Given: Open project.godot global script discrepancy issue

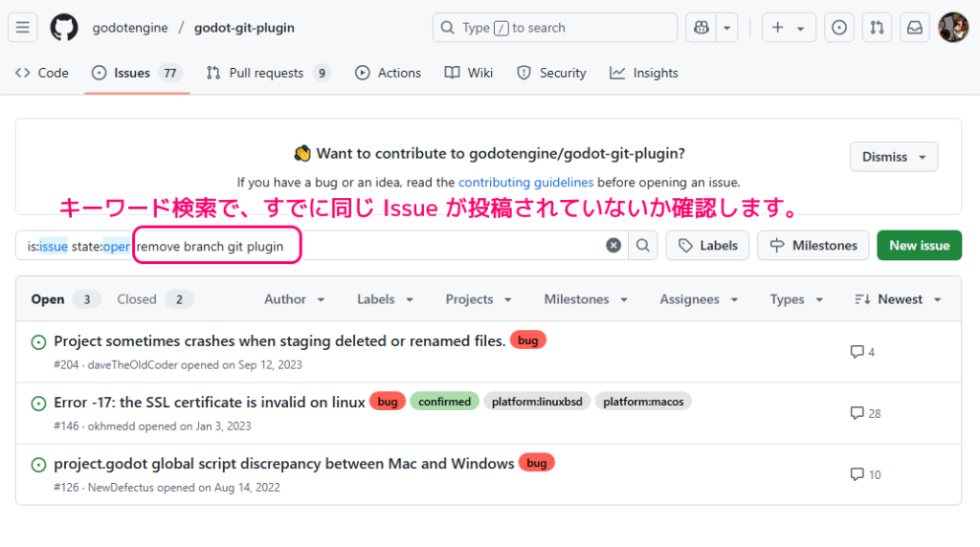Looking at the screenshot, I should [283, 464].
